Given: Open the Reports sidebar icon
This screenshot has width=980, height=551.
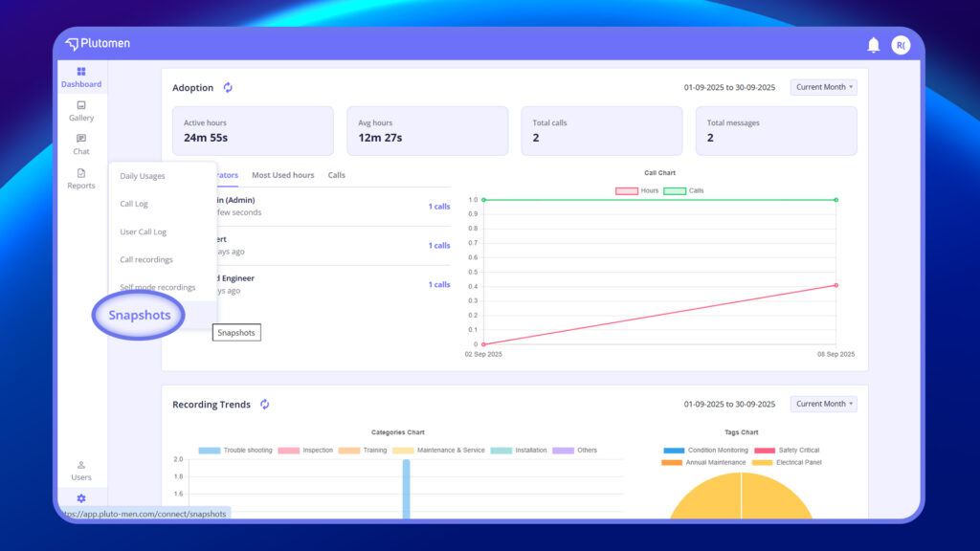Looking at the screenshot, I should 81,179.
